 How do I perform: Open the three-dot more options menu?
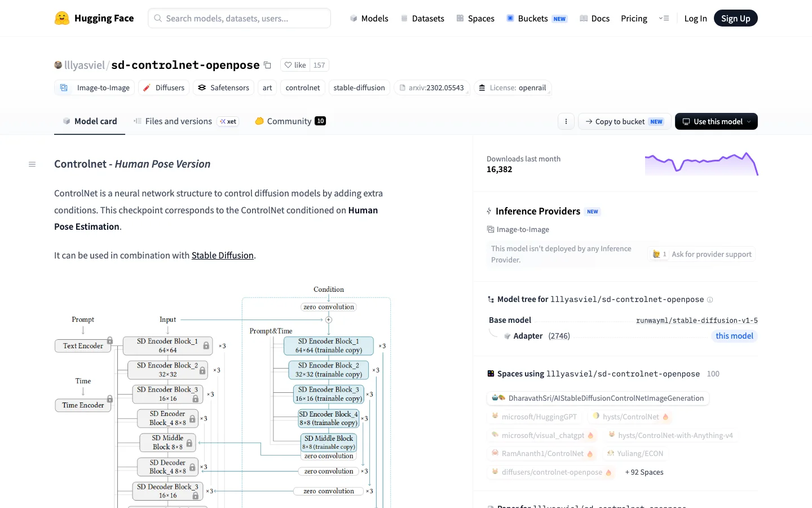coord(566,121)
